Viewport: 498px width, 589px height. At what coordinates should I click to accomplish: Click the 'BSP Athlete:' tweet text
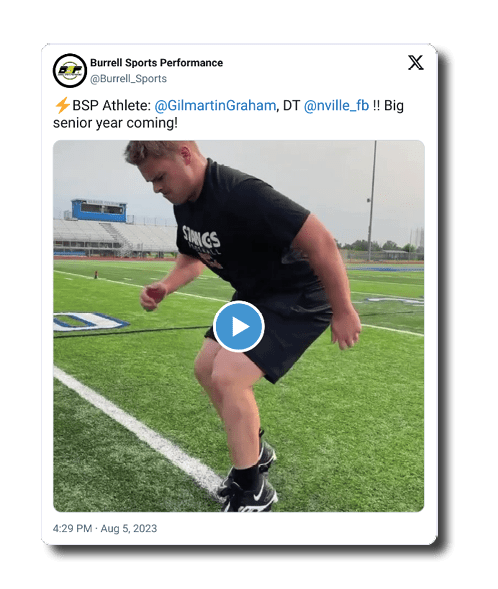111,106
